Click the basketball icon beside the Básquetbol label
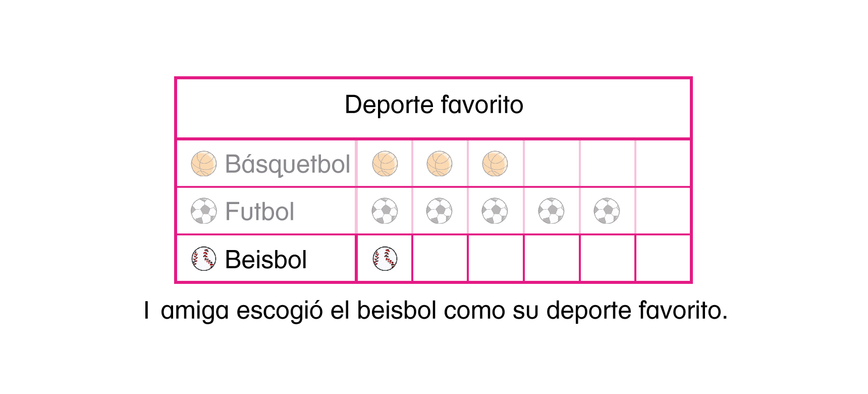868x394 pixels. (x=204, y=164)
